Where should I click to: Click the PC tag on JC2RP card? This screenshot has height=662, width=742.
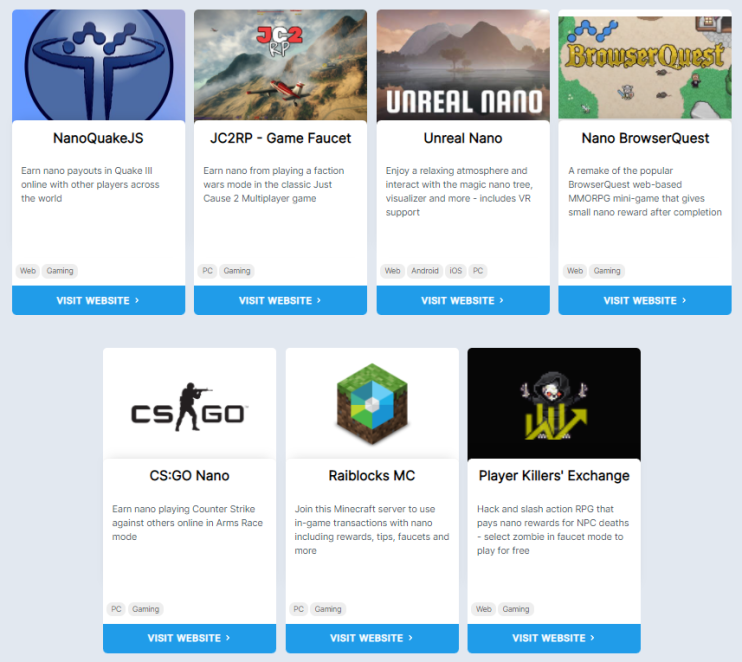(x=207, y=271)
